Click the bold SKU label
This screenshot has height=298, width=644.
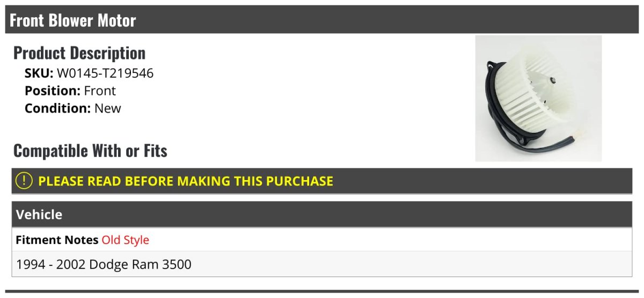39,73
